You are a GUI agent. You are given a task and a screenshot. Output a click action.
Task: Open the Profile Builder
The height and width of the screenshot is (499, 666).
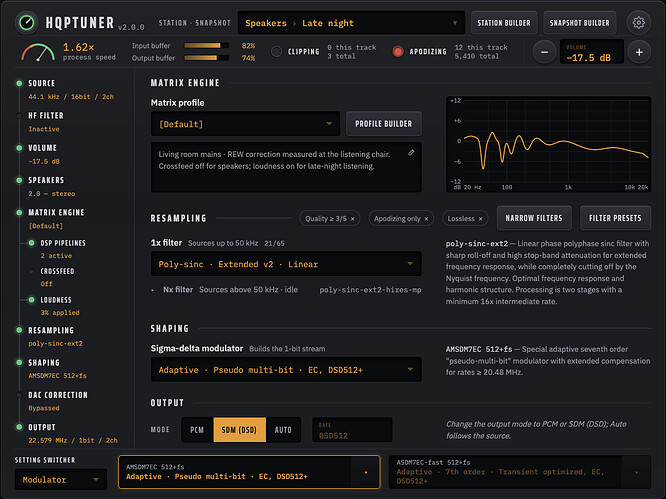(384, 124)
